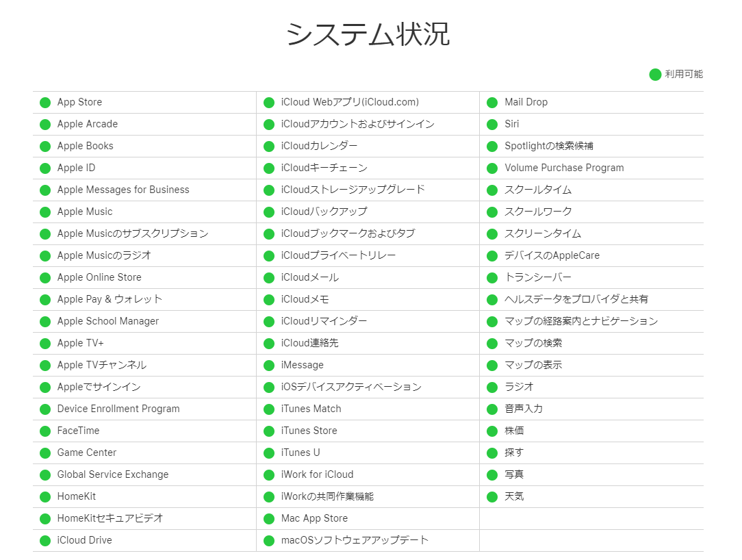Select the マップの検索 service entry

point(533,343)
